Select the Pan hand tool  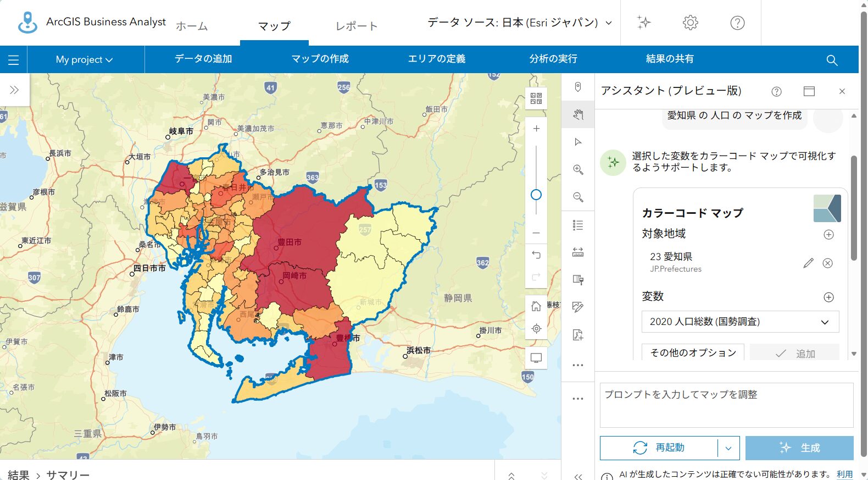[x=578, y=114]
